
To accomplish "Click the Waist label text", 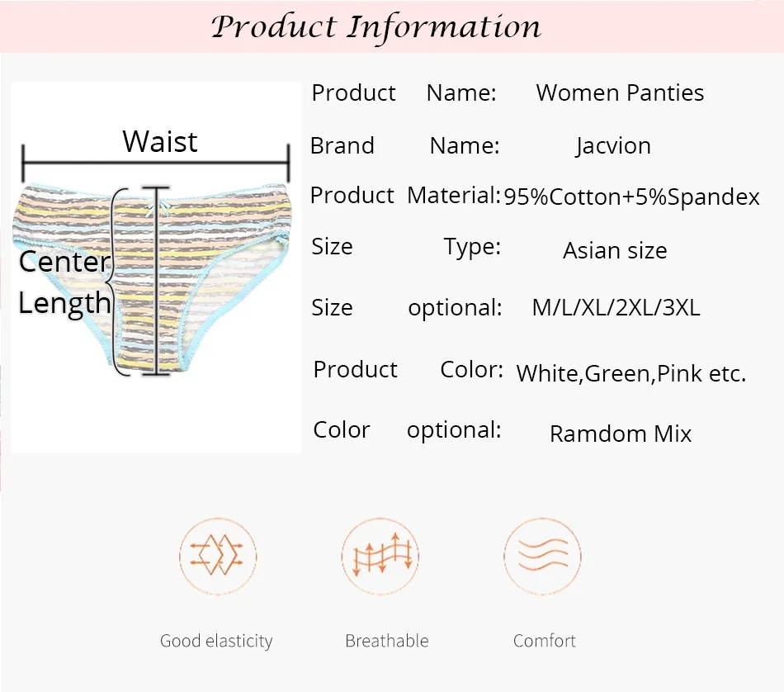I will 160,141.
